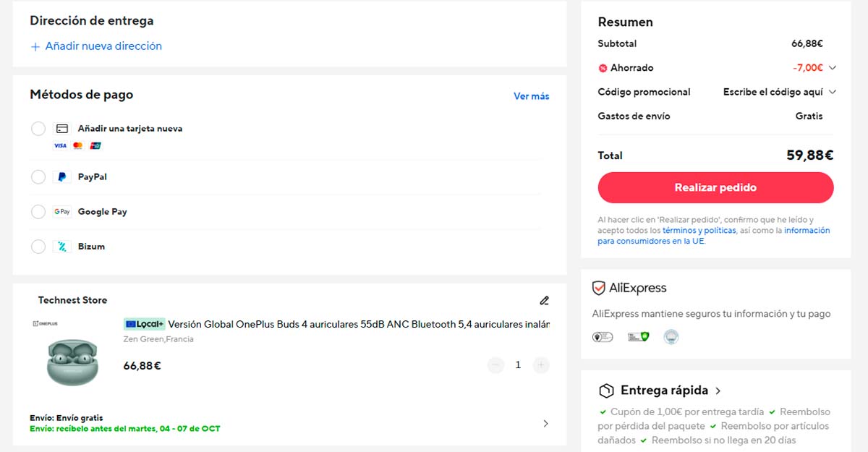Click the edit pencil icon for Technest Store

[x=544, y=301]
